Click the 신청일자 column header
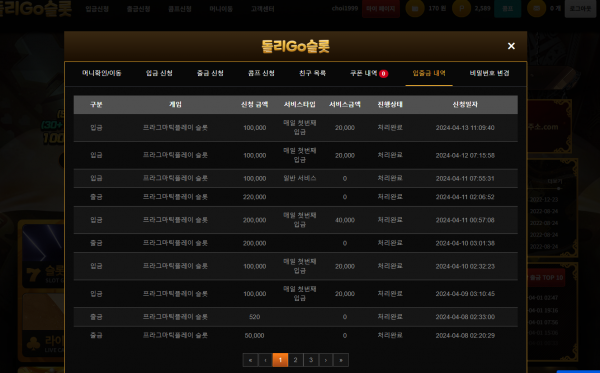The height and width of the screenshot is (373, 600). point(465,104)
